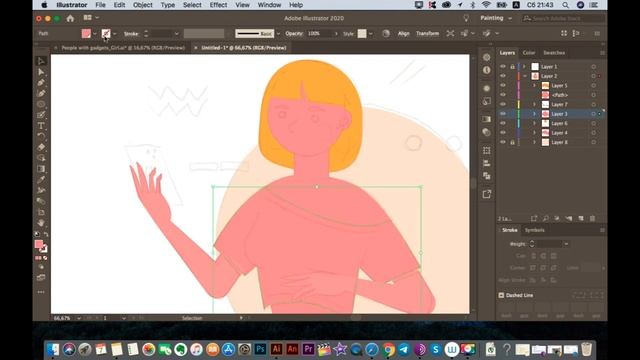640x360 pixels.
Task: Toggle visibility of the <Path> item
Action: (502, 95)
